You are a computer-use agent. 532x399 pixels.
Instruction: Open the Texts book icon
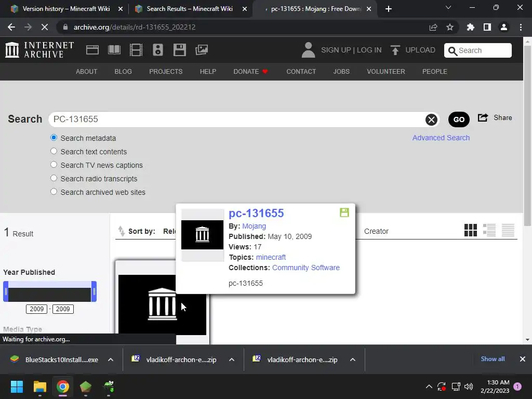tap(114, 50)
